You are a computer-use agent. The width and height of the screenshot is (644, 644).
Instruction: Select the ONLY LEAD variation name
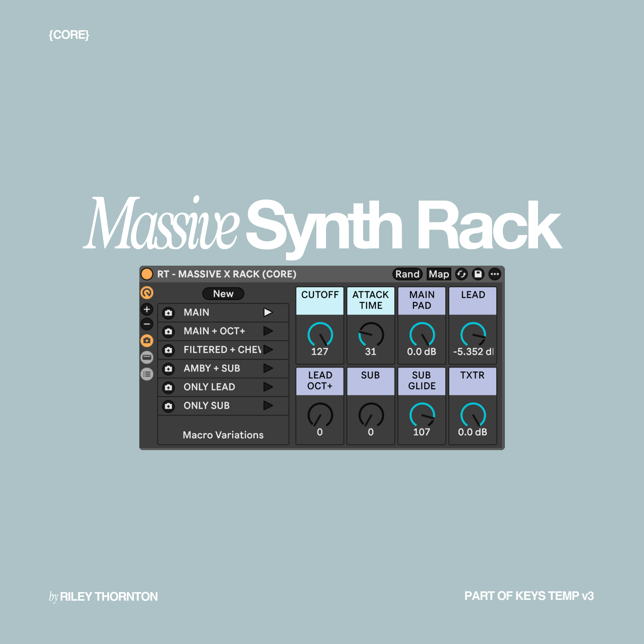click(209, 387)
